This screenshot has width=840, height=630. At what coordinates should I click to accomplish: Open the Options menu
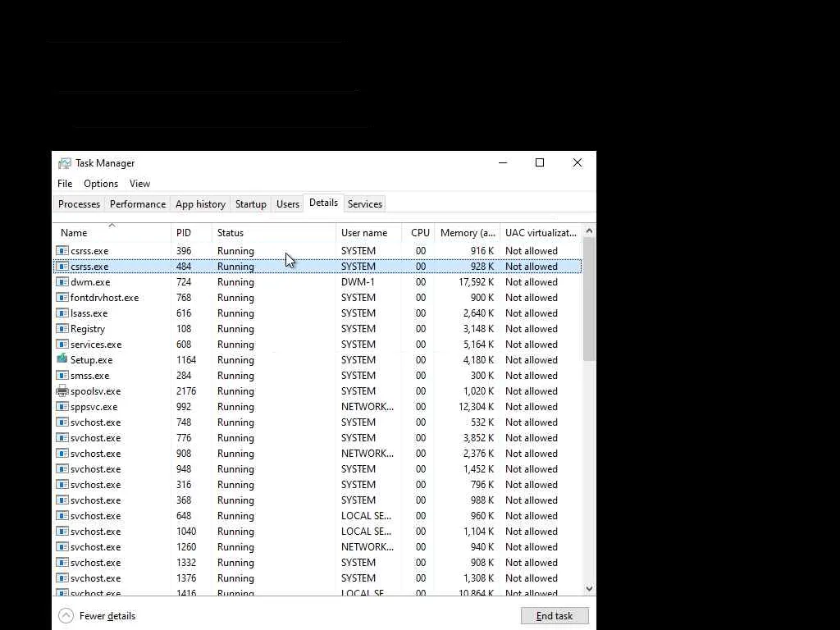[101, 184]
